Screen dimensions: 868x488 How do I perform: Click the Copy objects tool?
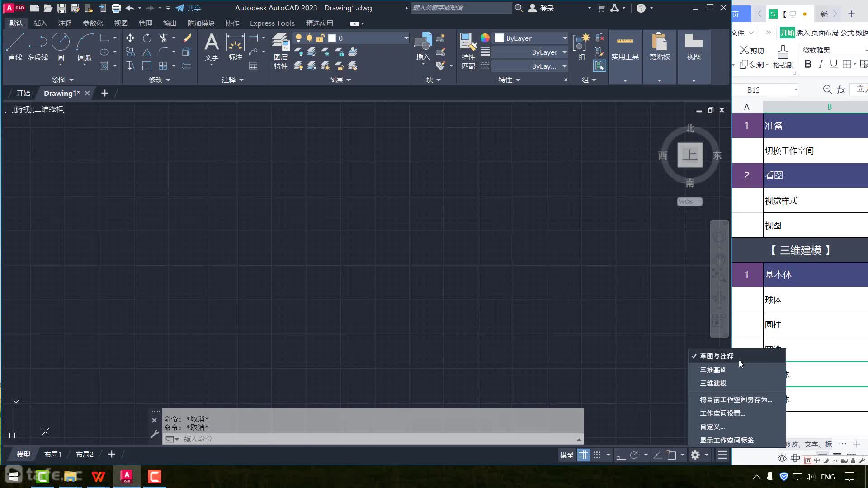click(130, 52)
